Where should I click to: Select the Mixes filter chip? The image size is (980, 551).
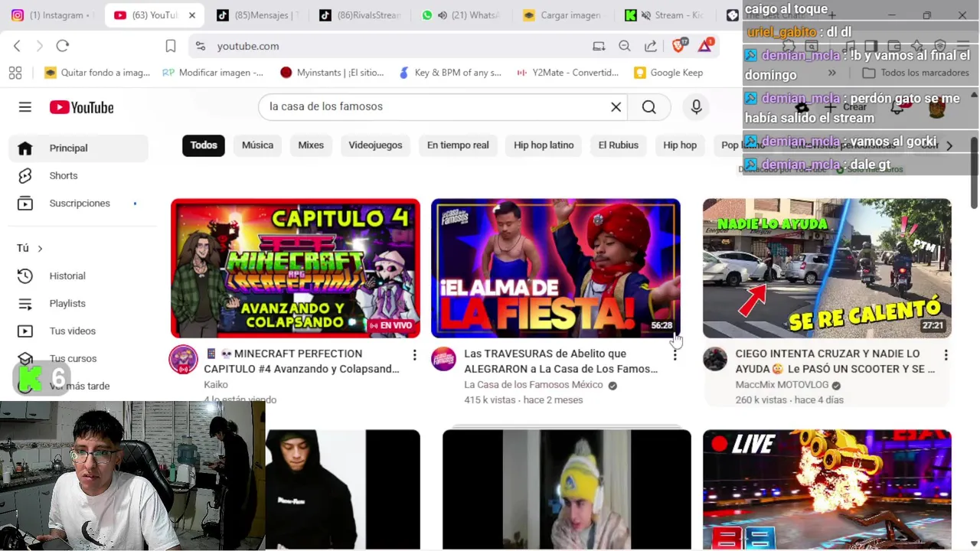pos(311,145)
